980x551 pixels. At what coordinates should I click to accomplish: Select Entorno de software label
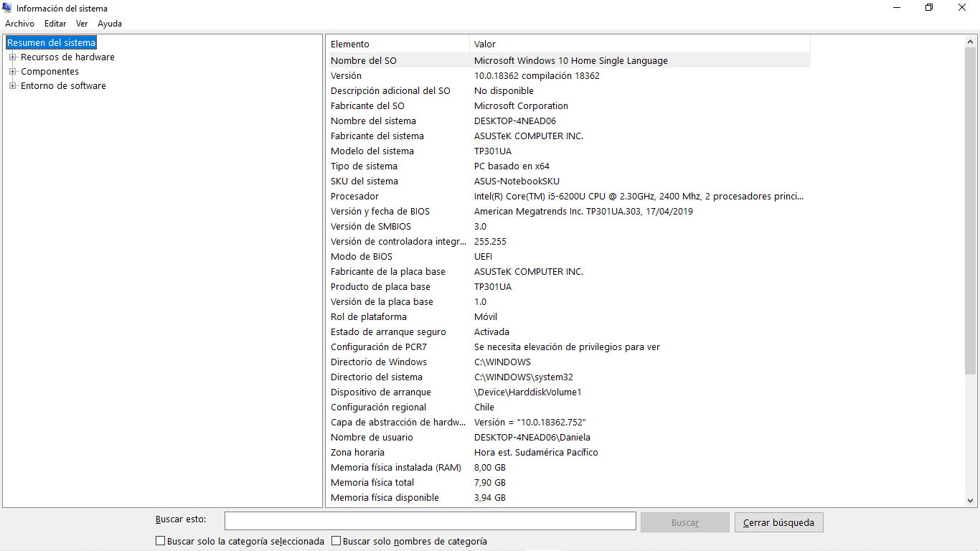(x=63, y=86)
